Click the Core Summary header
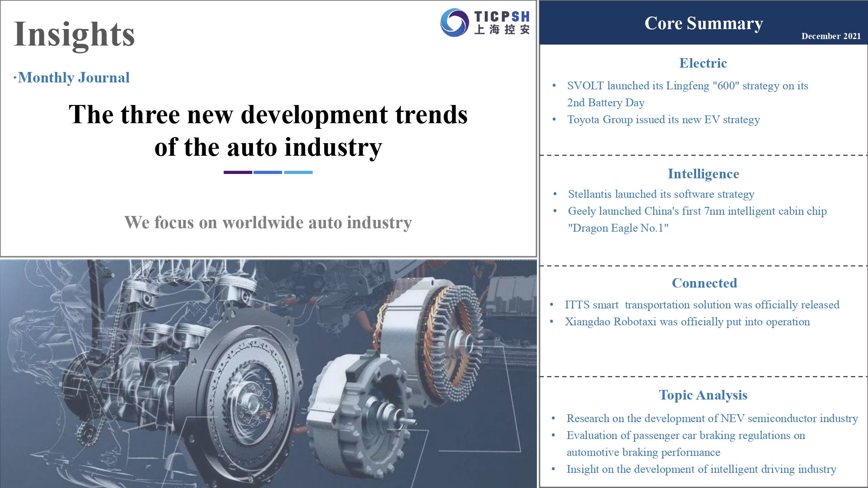 [703, 23]
